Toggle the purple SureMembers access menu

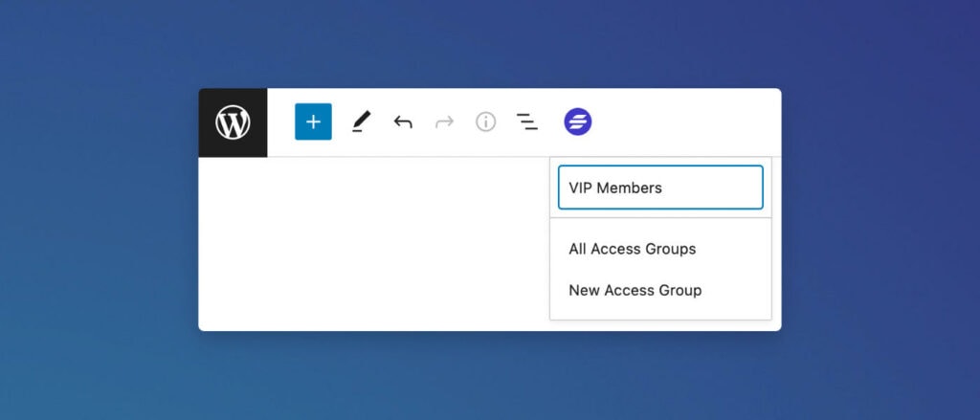click(x=578, y=122)
